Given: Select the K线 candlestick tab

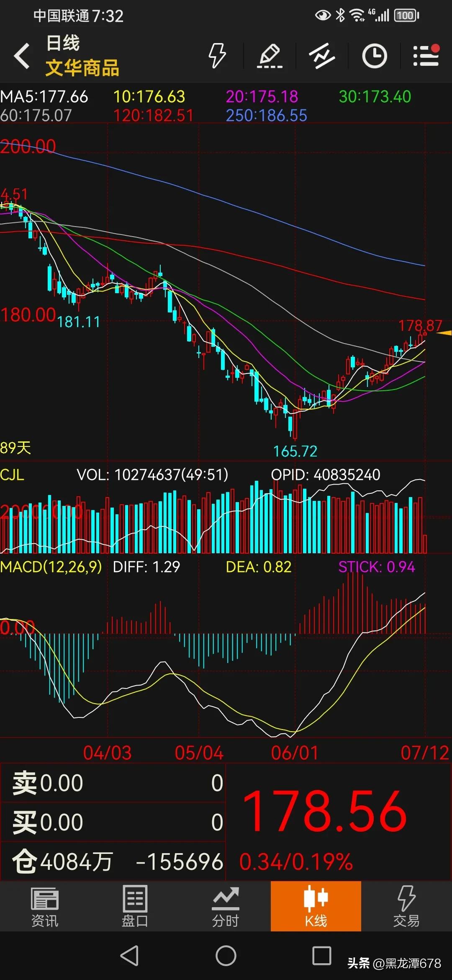Looking at the screenshot, I should [316, 906].
